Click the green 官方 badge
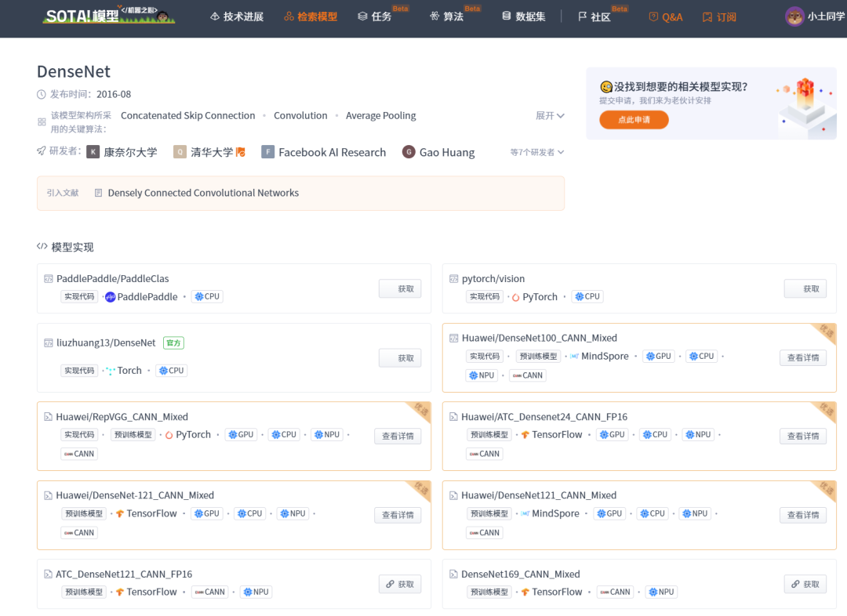The width and height of the screenshot is (847, 616). tap(173, 342)
